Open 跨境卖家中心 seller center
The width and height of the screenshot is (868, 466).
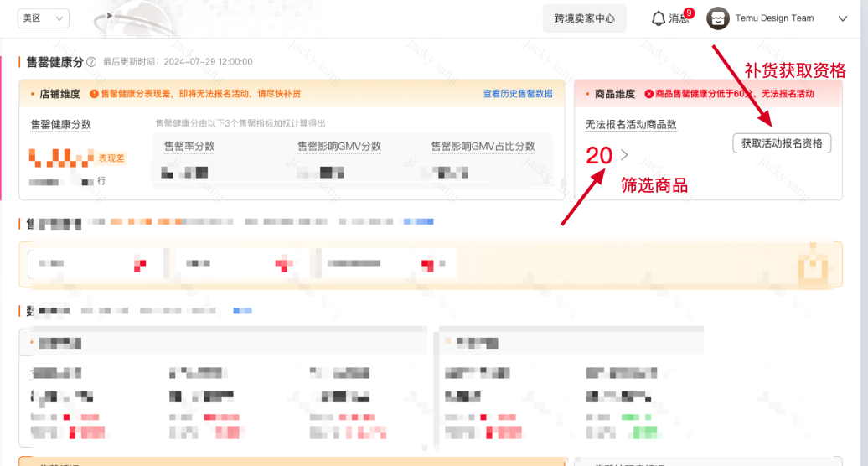coord(584,18)
